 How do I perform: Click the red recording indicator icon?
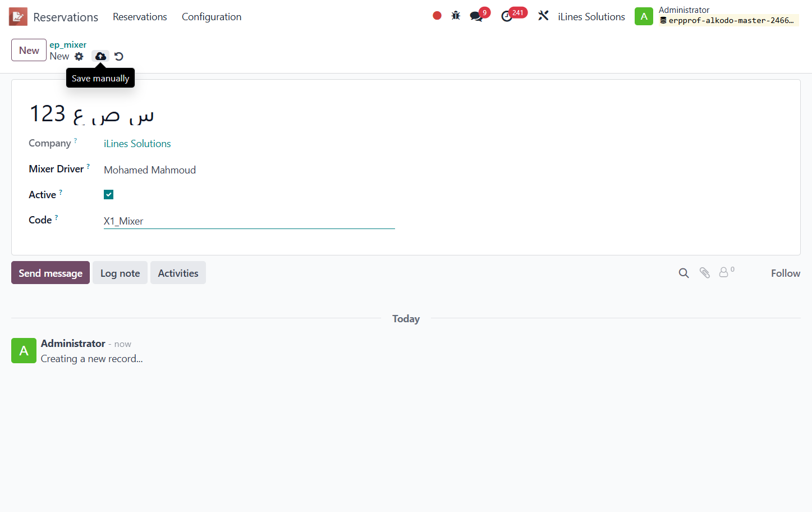pos(437,16)
